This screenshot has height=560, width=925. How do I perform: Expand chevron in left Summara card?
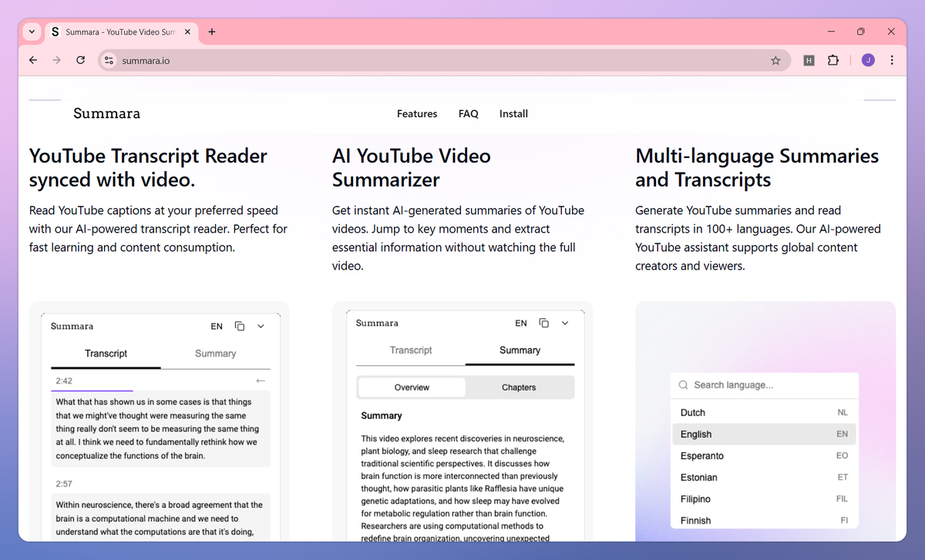261,327
